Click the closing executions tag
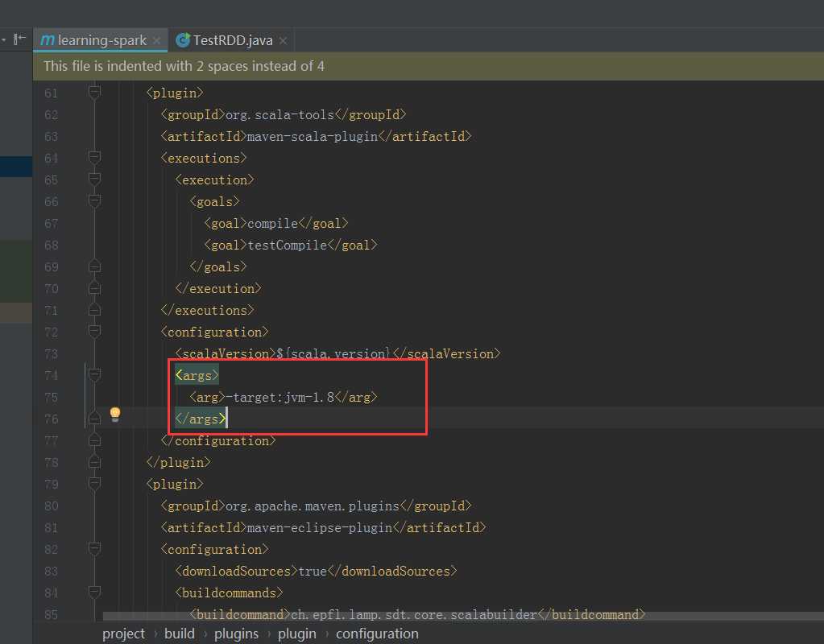 207,310
